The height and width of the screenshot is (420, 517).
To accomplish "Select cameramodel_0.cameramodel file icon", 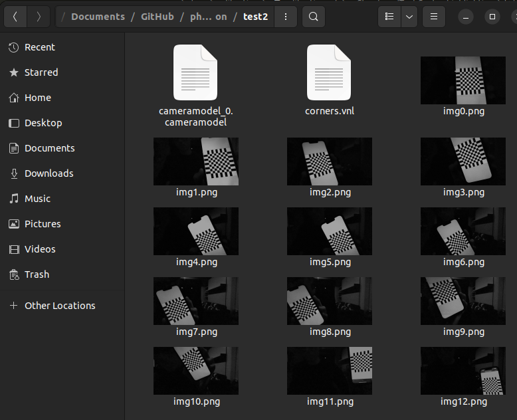I will tap(195, 72).
